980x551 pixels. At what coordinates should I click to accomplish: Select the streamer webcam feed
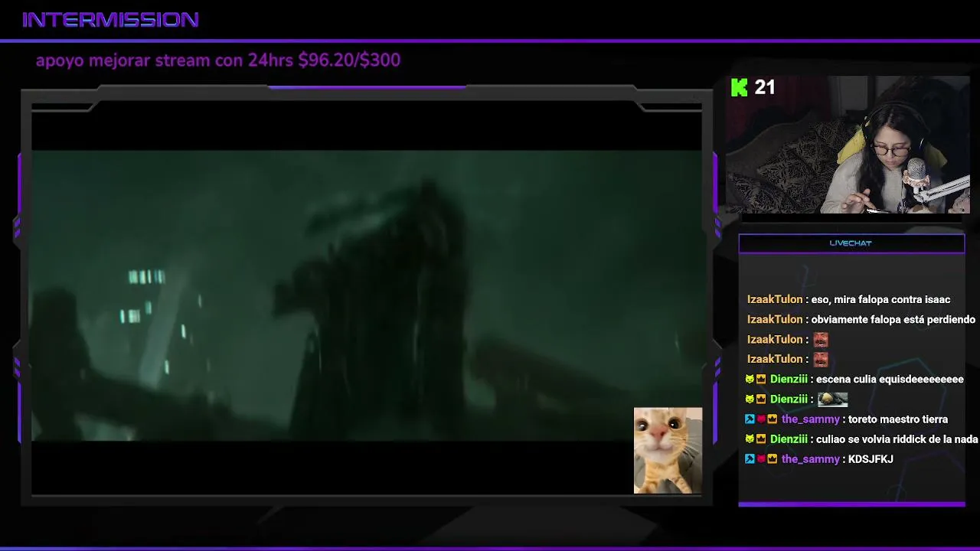(x=848, y=145)
